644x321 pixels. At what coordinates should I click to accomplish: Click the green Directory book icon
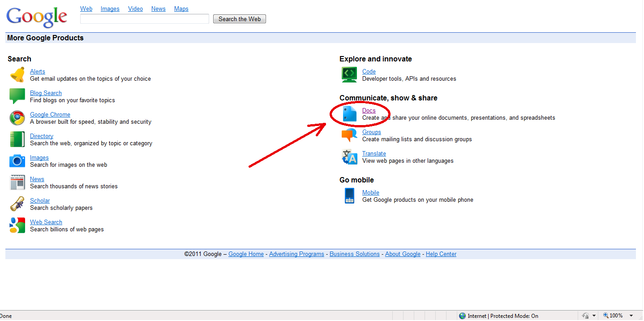click(17, 139)
